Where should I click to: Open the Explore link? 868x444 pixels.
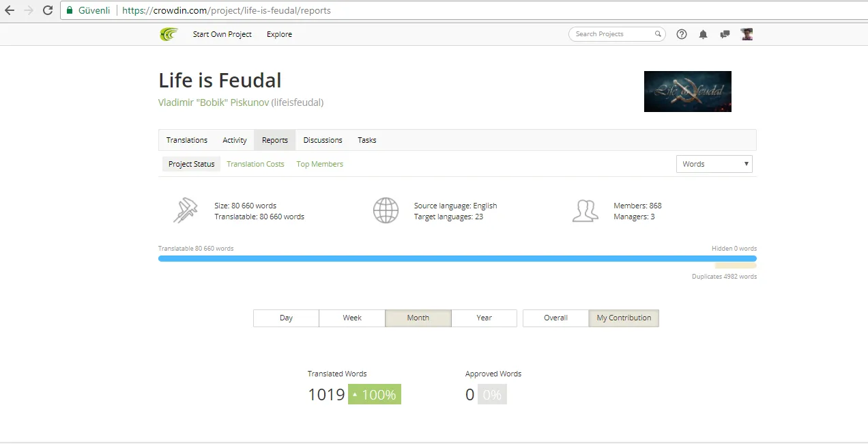[279, 34]
